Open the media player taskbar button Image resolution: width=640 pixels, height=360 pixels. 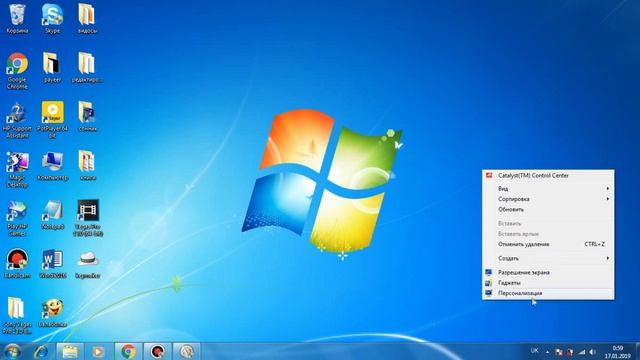[x=98, y=351]
